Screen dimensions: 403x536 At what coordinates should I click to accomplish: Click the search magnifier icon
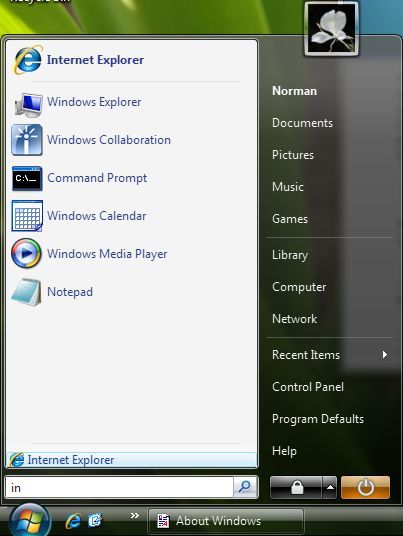tap(245, 487)
